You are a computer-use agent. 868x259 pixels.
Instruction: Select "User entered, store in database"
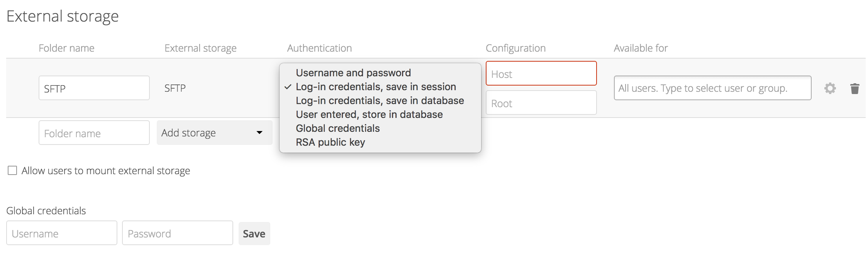pyautogui.click(x=369, y=114)
